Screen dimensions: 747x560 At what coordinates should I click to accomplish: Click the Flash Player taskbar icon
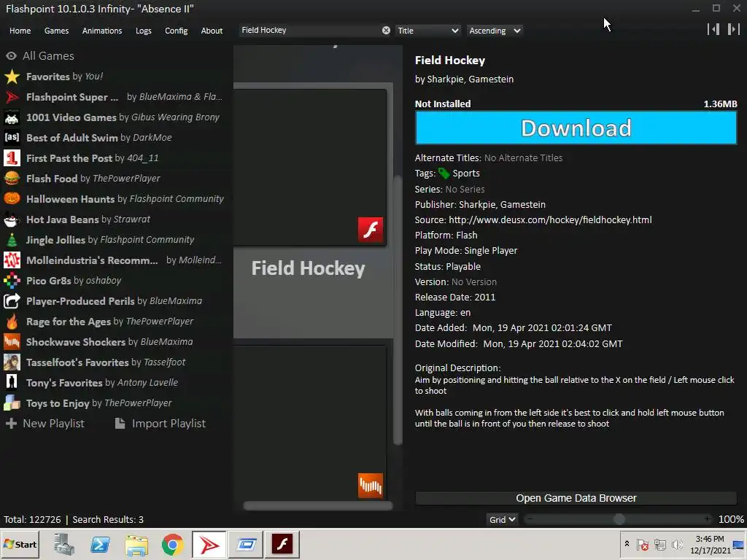[282, 544]
